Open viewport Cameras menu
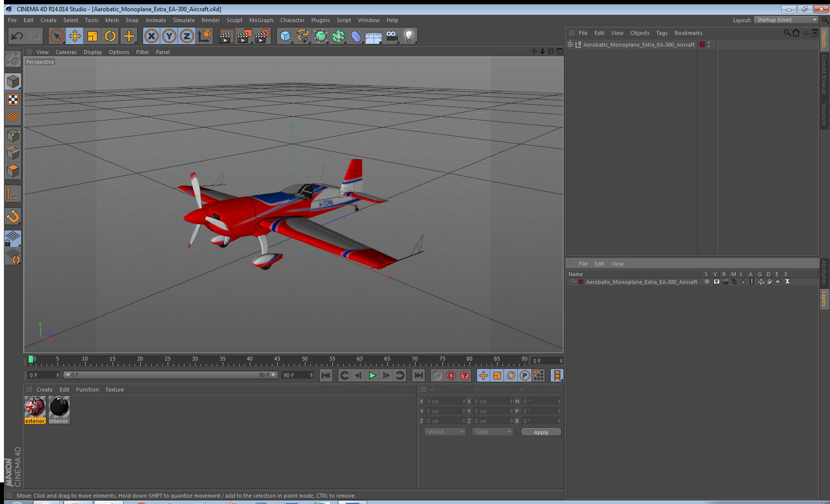 pyautogui.click(x=66, y=52)
